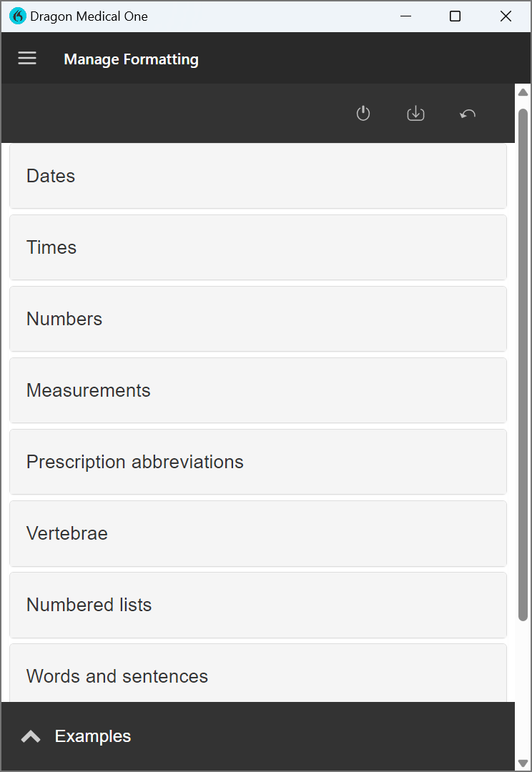Expand the Prescription abbreviations settings
The width and height of the screenshot is (532, 772).
pos(257,462)
